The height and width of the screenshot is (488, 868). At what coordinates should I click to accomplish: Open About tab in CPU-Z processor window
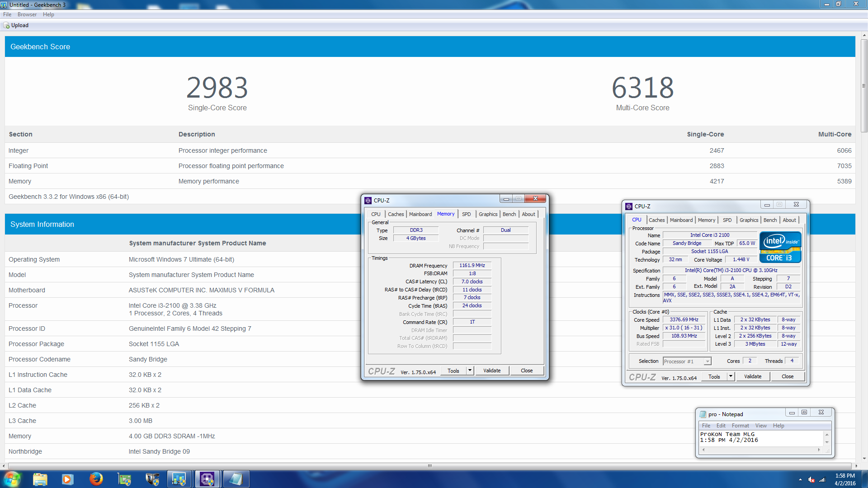789,220
